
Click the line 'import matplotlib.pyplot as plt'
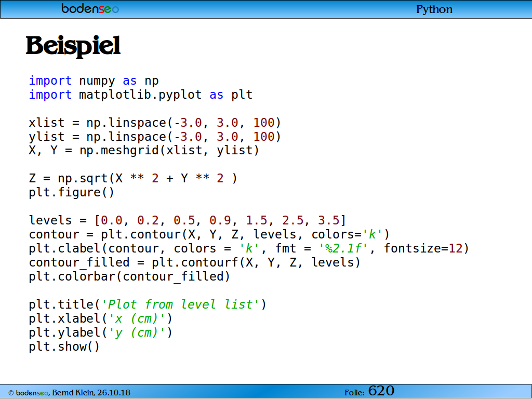coord(141,95)
